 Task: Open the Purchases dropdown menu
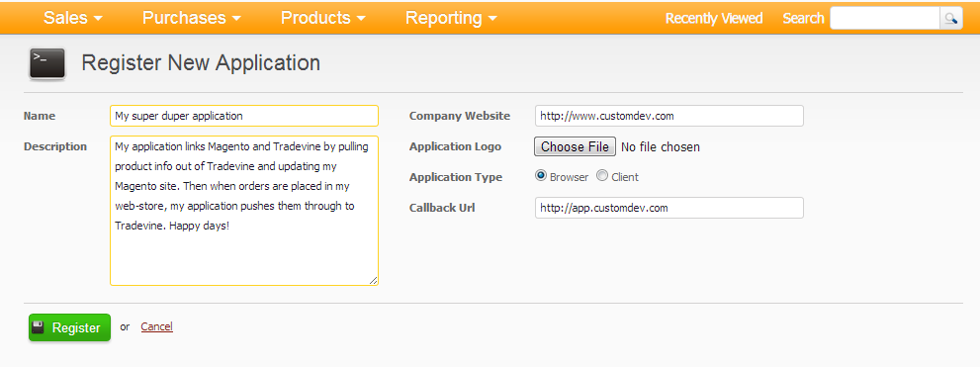[x=191, y=18]
